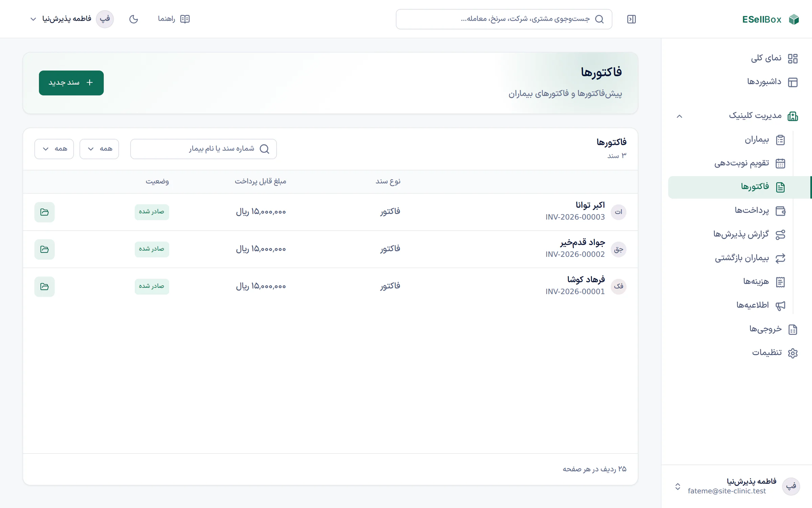Open folder icon for INV-2026-00003
Image resolution: width=812 pixels, height=508 pixels.
point(44,212)
